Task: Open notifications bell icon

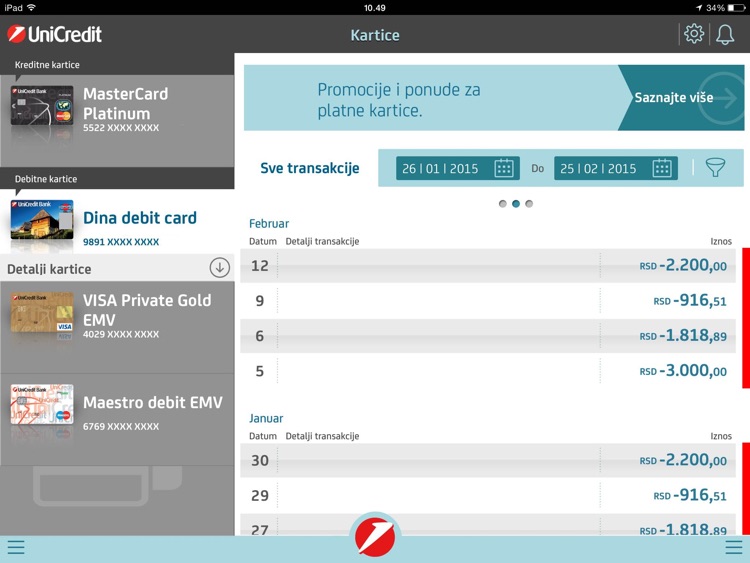Action: click(x=725, y=34)
